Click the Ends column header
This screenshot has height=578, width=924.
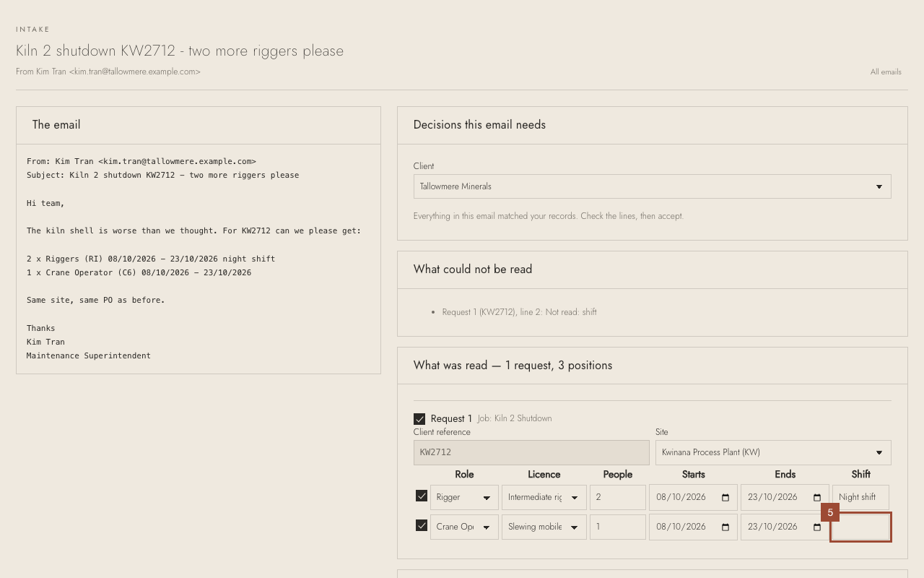point(785,475)
